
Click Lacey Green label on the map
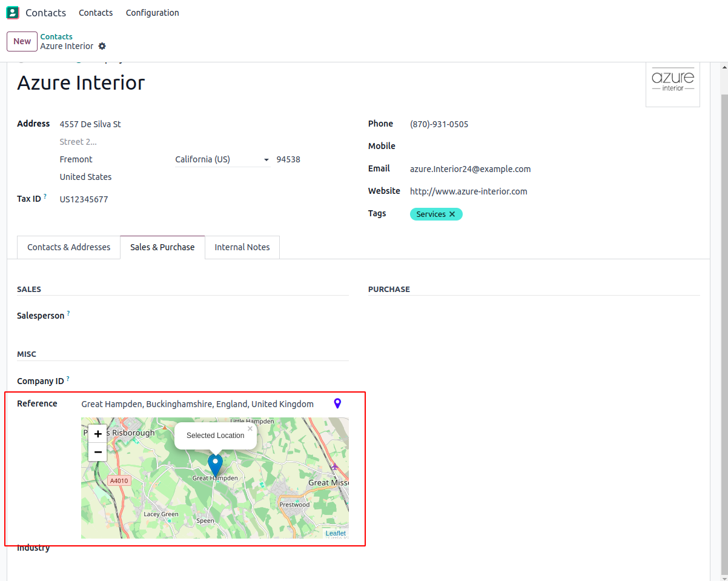click(161, 514)
